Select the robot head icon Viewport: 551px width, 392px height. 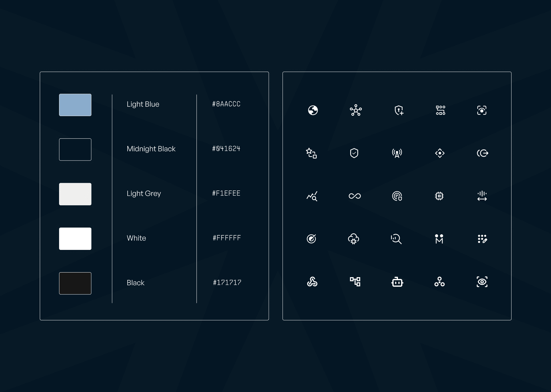point(397,282)
